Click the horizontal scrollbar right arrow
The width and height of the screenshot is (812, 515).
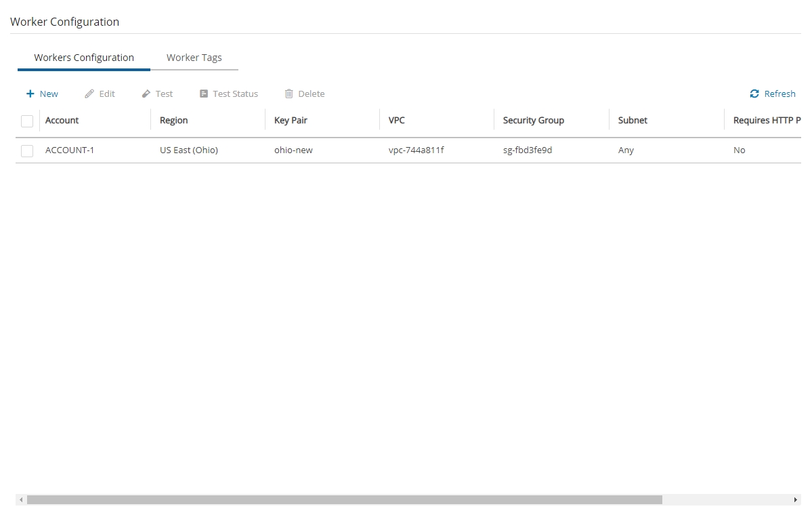[x=795, y=500]
